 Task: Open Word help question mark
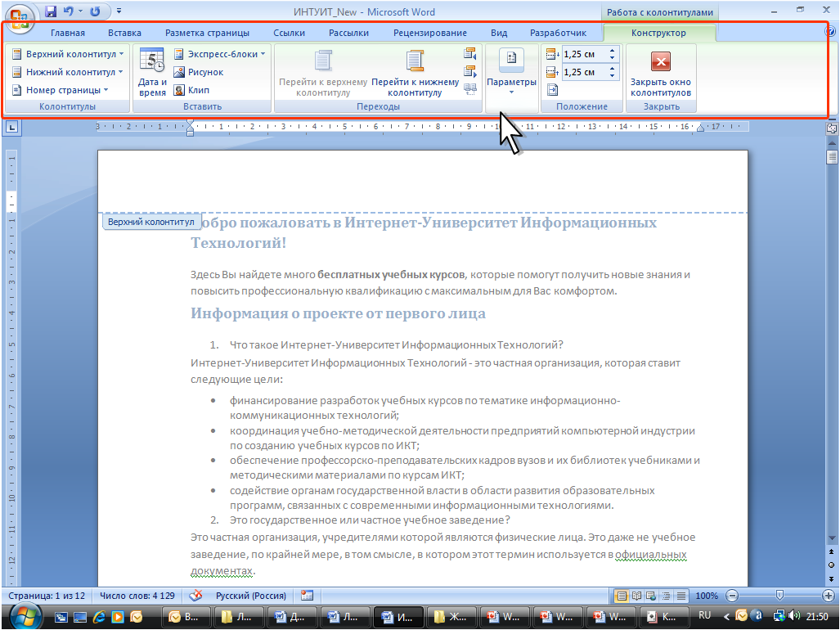pyautogui.click(x=830, y=32)
